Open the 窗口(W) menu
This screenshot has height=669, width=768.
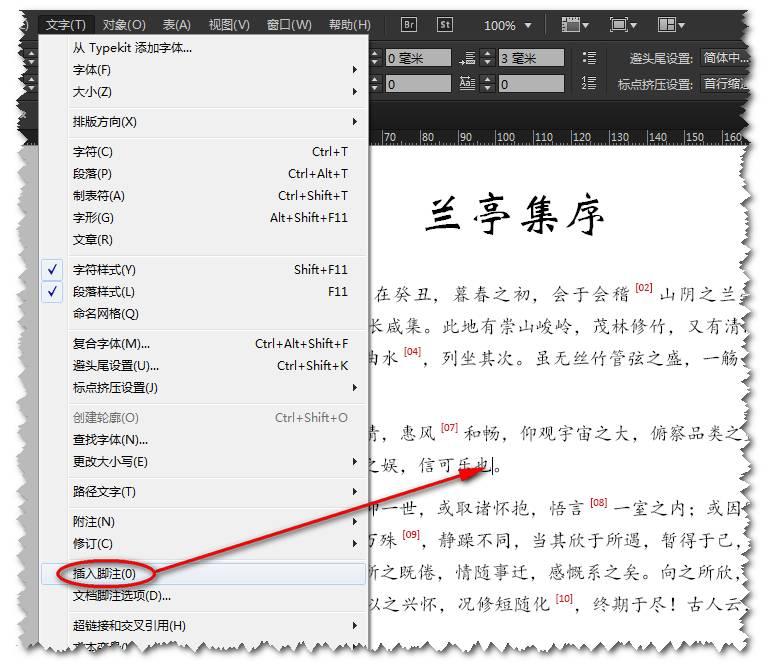pyautogui.click(x=289, y=24)
